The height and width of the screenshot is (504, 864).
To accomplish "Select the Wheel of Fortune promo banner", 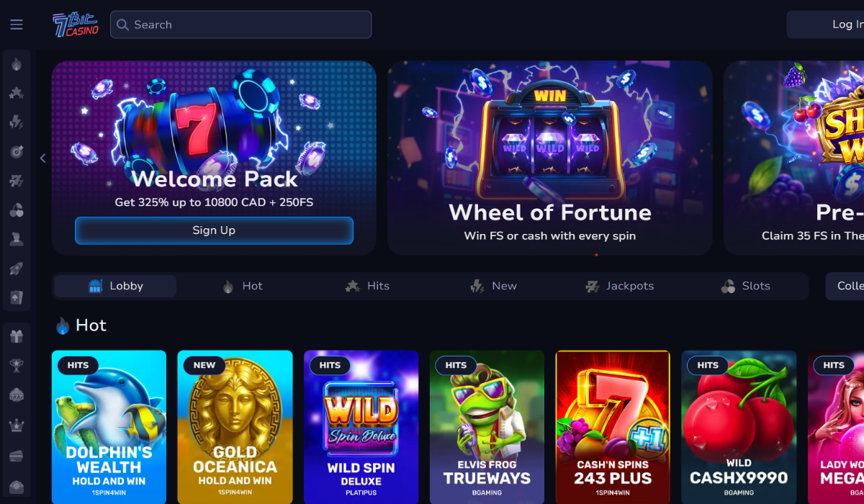I will pyautogui.click(x=550, y=158).
